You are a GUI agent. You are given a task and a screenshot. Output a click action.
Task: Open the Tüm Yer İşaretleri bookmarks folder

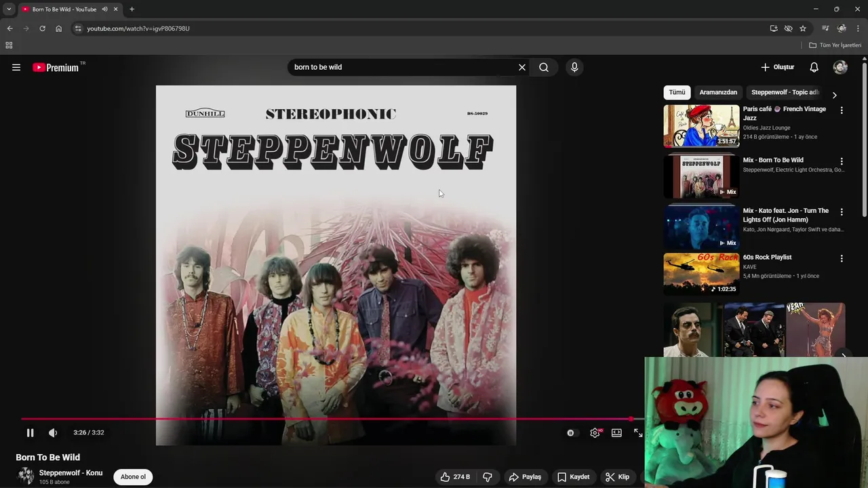tap(835, 45)
